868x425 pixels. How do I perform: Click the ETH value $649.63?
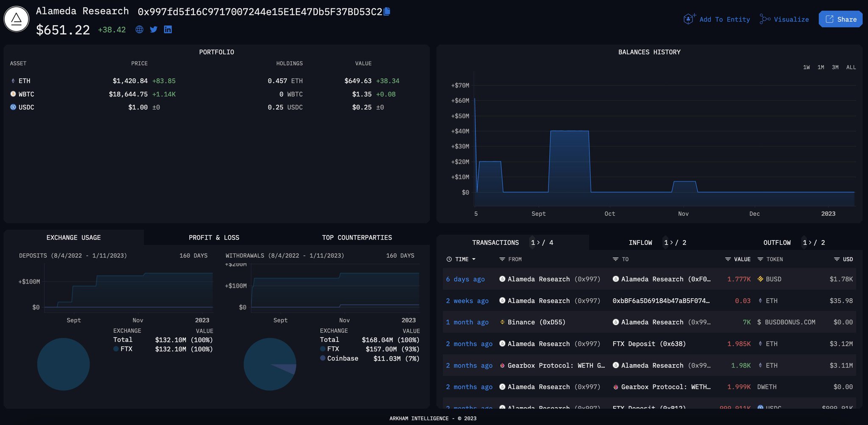pyautogui.click(x=358, y=81)
